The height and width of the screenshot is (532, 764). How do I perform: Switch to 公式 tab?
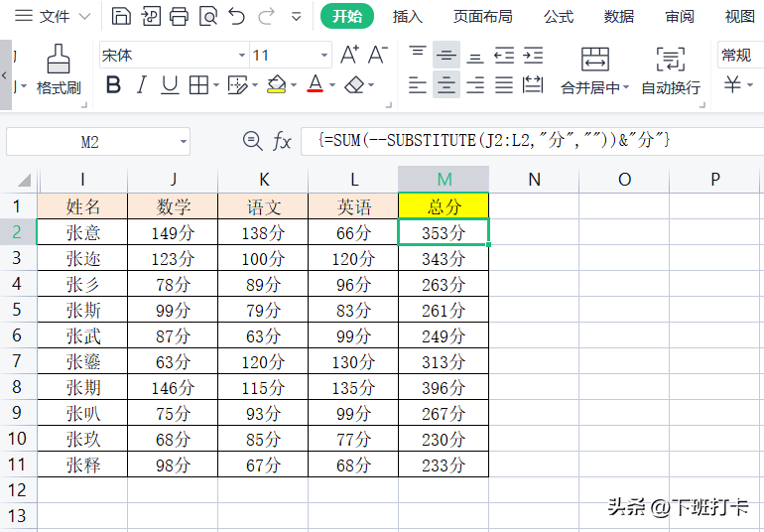559,16
